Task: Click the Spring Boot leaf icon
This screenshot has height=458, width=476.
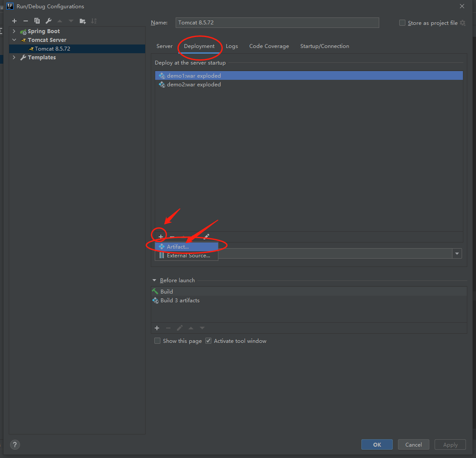Action: (x=23, y=31)
